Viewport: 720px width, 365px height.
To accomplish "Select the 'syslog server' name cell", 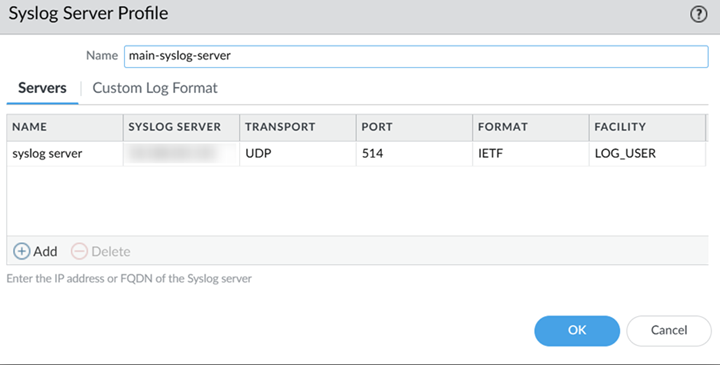I will point(65,153).
